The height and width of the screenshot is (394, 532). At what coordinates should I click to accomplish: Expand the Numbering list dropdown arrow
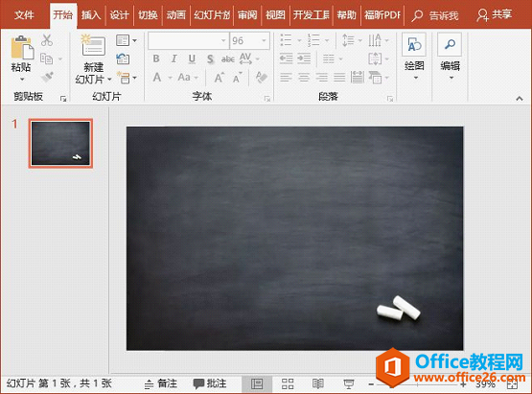click(x=327, y=40)
